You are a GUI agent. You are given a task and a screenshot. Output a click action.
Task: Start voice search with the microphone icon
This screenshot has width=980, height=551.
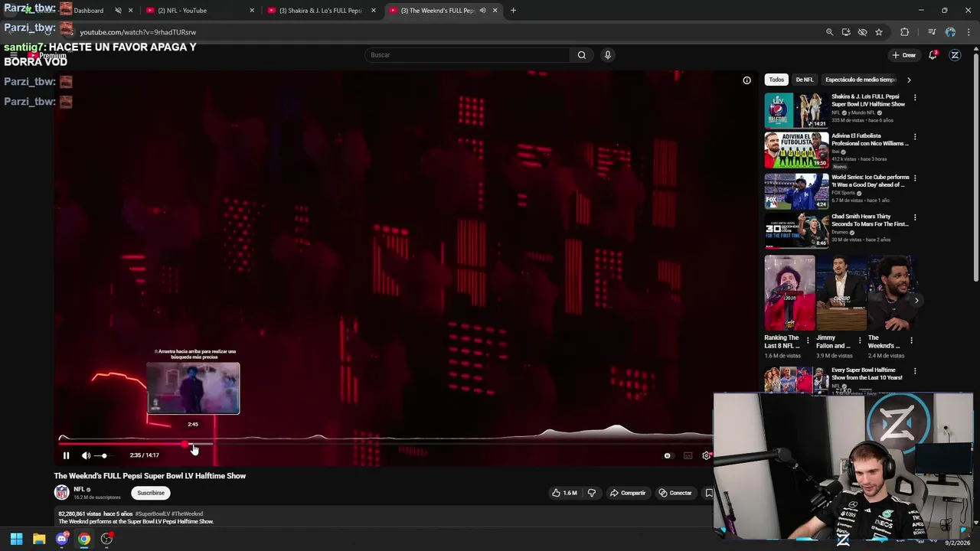click(607, 55)
